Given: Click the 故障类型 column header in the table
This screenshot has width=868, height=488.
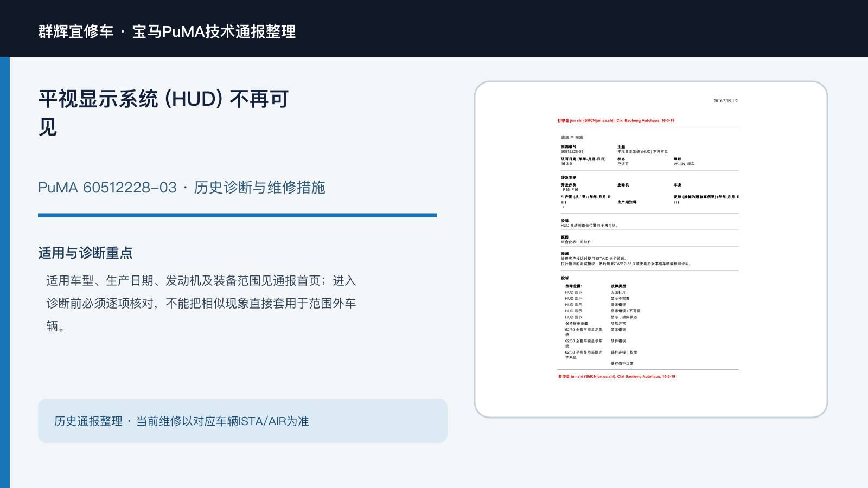Looking at the screenshot, I should tap(619, 286).
